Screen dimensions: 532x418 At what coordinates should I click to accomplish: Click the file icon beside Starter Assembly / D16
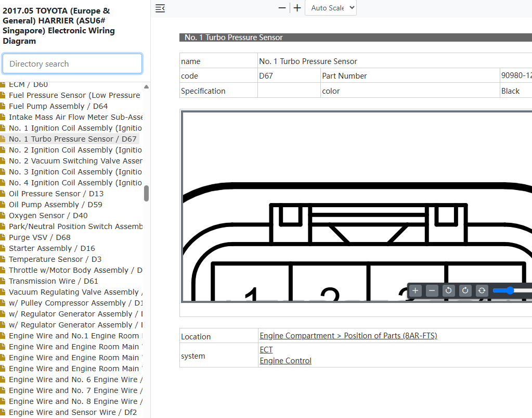pyautogui.click(x=3, y=248)
